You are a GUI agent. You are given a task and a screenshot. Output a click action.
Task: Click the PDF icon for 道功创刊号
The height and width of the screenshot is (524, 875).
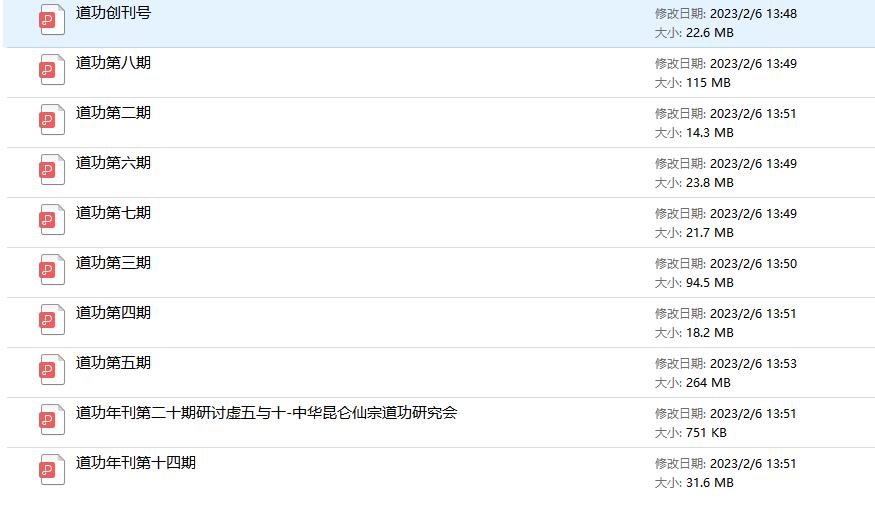[52, 20]
